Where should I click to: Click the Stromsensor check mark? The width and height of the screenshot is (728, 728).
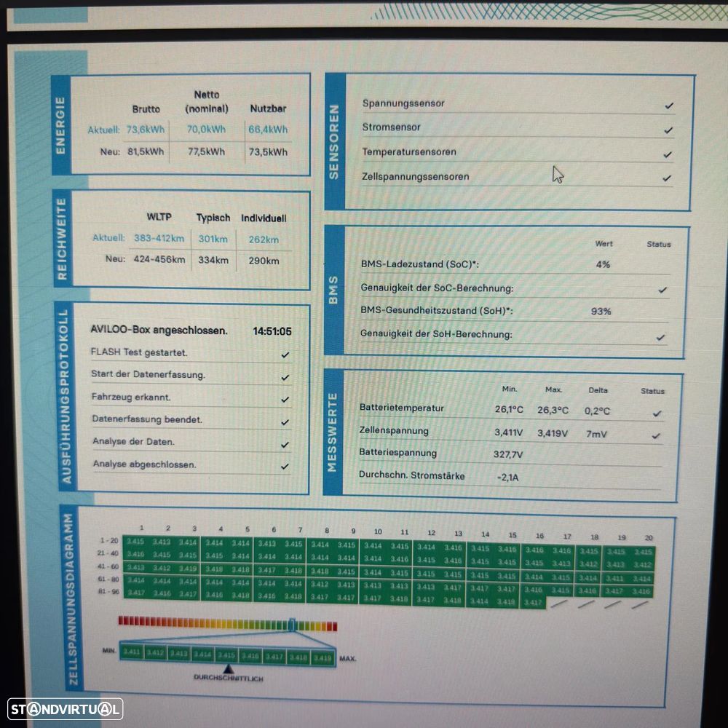pos(668,130)
